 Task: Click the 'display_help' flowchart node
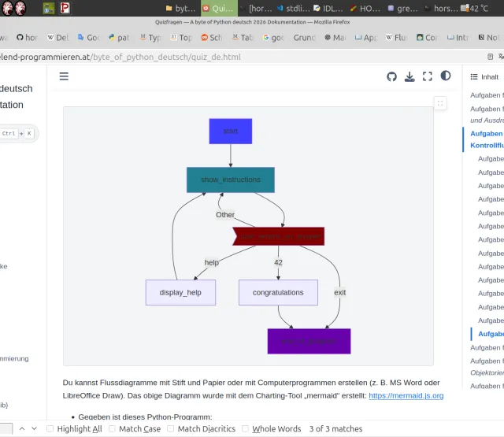[x=180, y=292]
